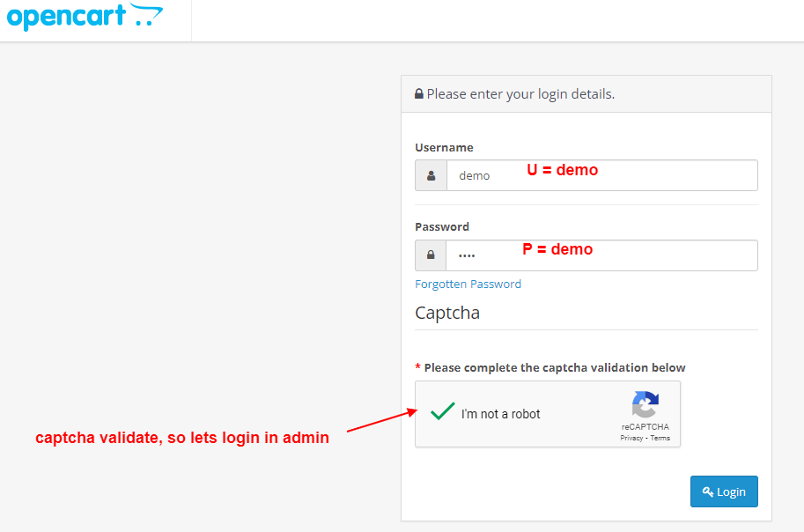Focus the Password input field
Screen dimensions: 804x532
click(601, 255)
